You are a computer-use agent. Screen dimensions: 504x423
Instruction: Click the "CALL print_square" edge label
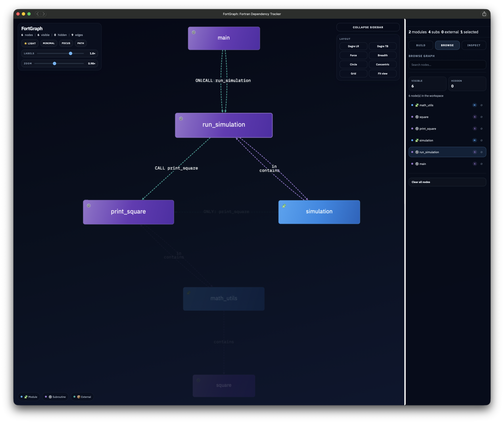click(x=176, y=168)
